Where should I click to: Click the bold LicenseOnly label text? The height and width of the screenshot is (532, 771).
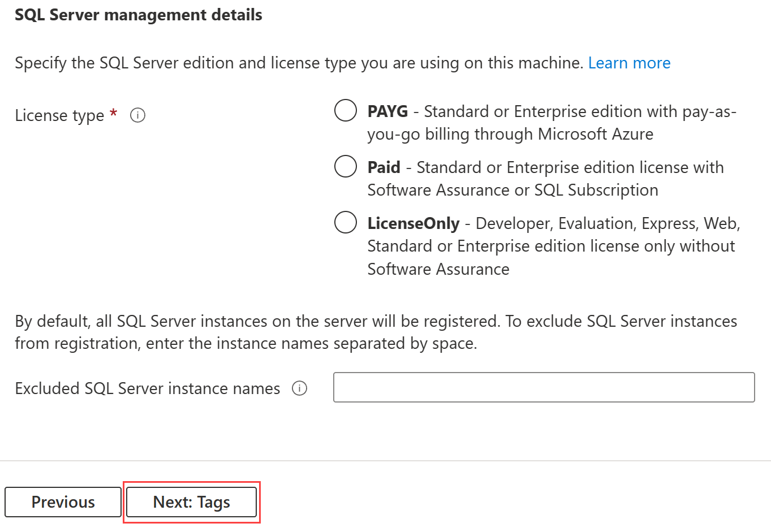point(413,223)
